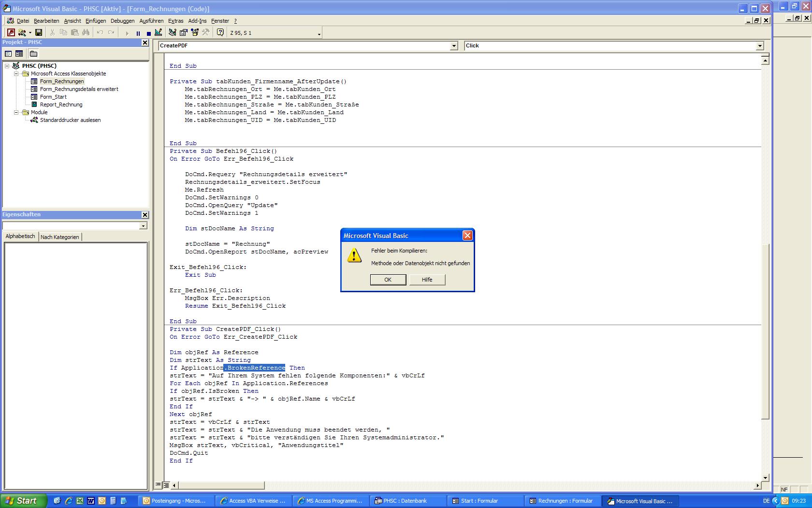
Task: Toggle Folders view in Projekt panel
Action: pyautogui.click(x=33, y=54)
